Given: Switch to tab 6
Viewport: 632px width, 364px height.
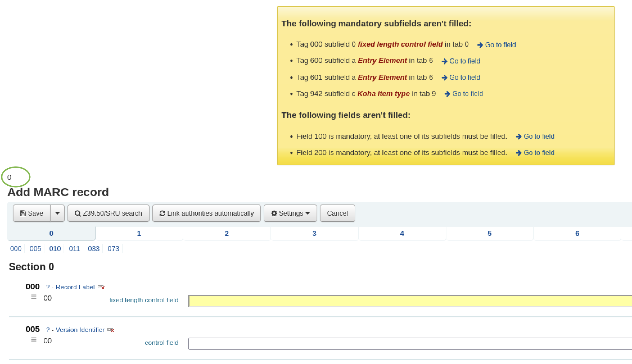Looking at the screenshot, I should (x=577, y=234).
